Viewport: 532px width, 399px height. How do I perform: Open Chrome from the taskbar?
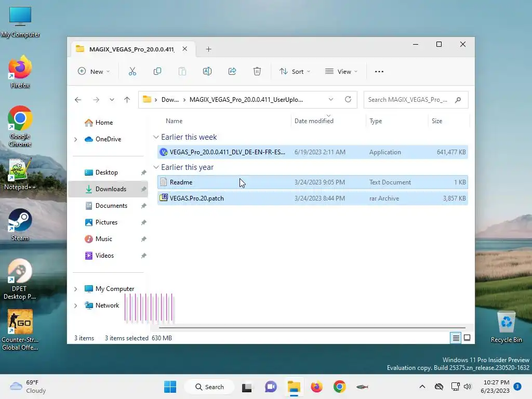point(339,387)
